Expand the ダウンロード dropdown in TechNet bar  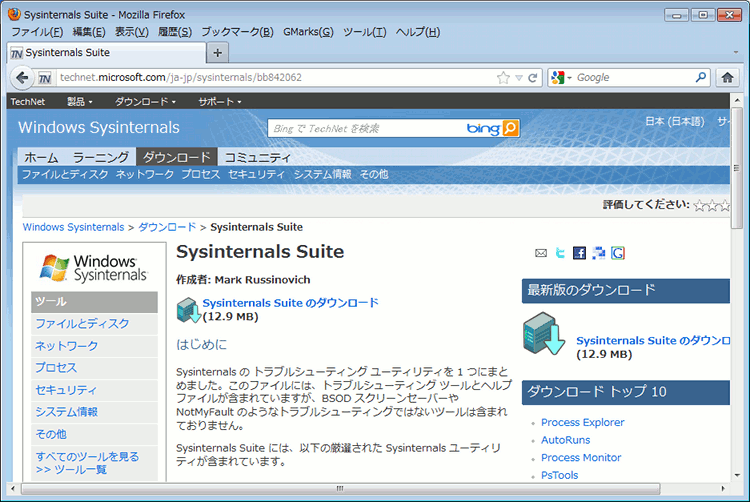(x=145, y=101)
